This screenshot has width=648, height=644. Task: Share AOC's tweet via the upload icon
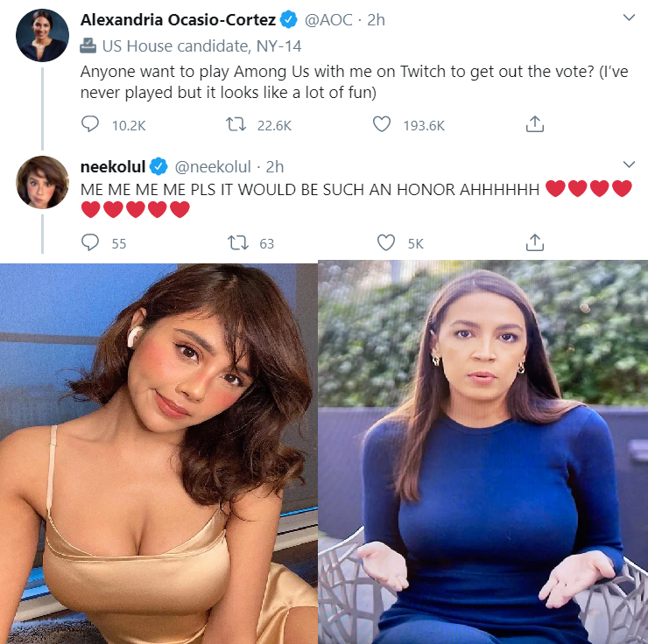tap(535, 124)
